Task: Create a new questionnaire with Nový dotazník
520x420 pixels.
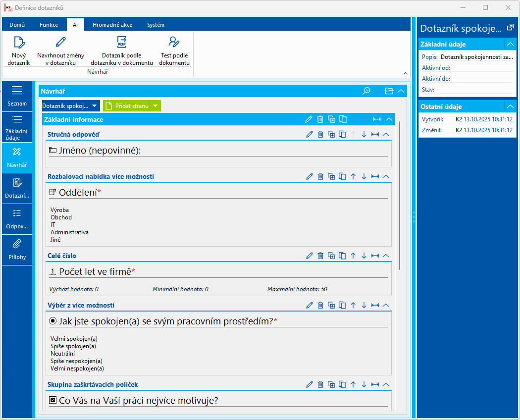Action: (19, 51)
